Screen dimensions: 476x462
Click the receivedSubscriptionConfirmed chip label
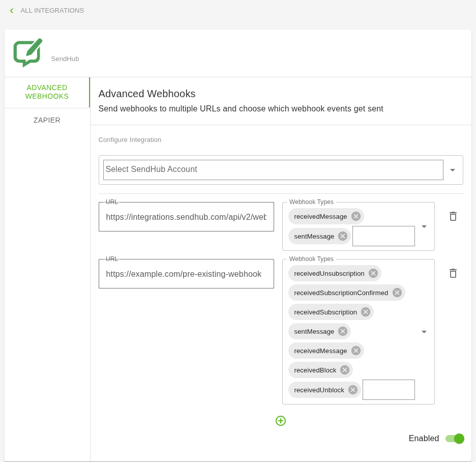[341, 293]
